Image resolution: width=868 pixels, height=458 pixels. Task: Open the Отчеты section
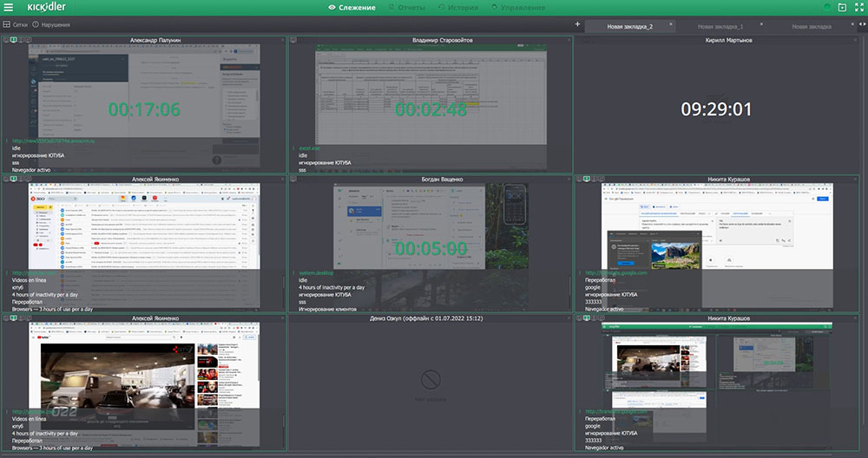[408, 8]
